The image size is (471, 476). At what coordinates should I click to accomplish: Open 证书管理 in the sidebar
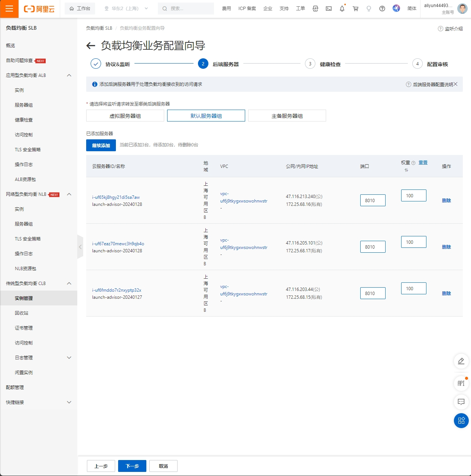click(x=24, y=328)
